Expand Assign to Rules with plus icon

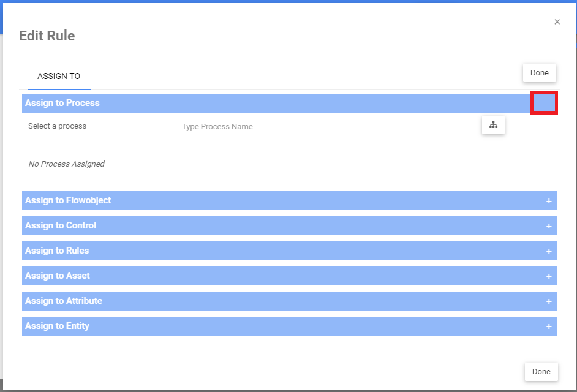click(x=548, y=251)
